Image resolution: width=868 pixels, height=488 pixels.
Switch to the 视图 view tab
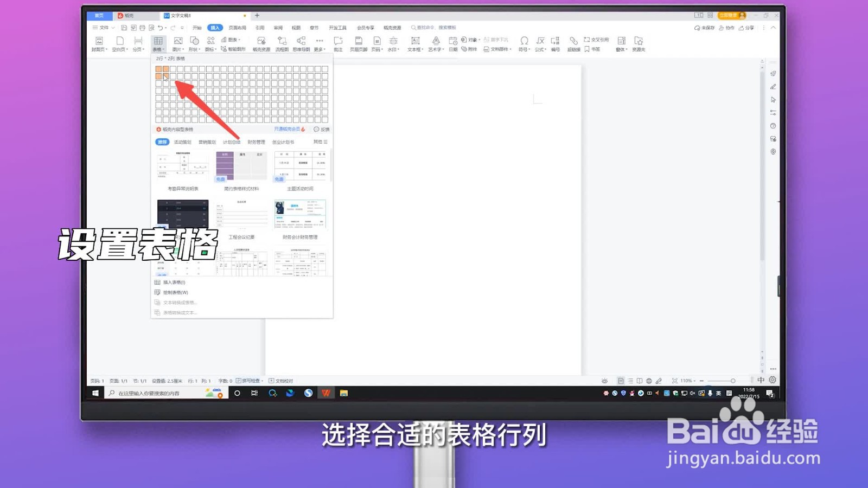click(296, 28)
